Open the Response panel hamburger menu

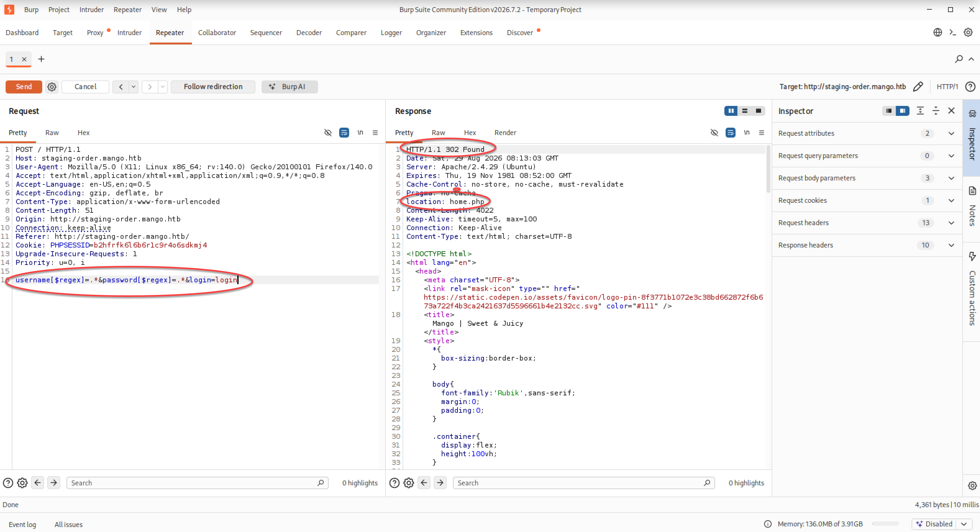point(761,132)
